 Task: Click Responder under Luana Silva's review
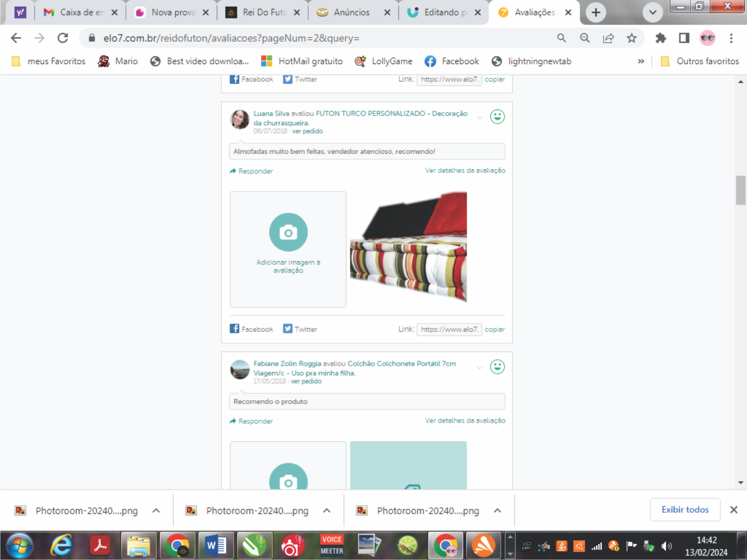click(x=251, y=171)
